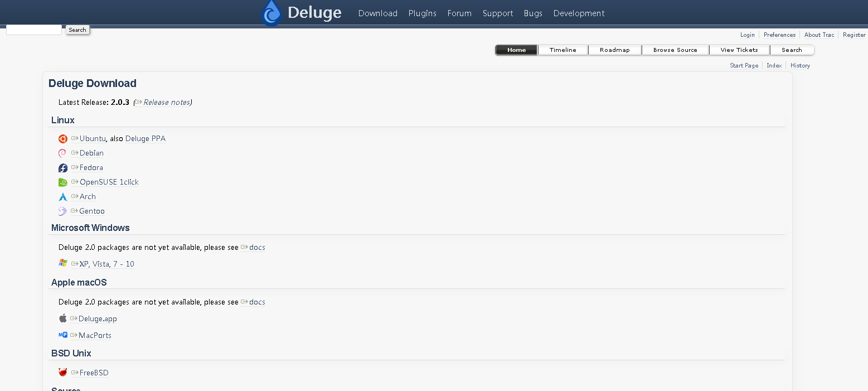Click the Register link
868x391 pixels.
click(854, 35)
